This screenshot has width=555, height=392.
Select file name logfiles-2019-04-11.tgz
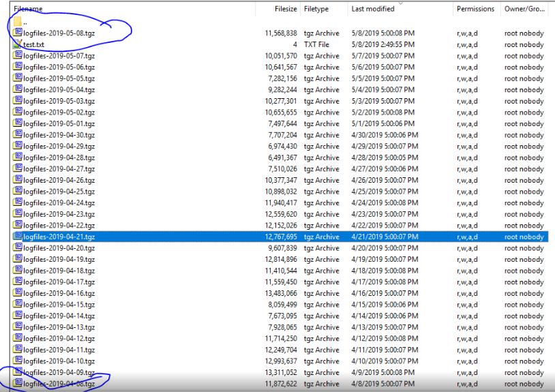[59, 350]
